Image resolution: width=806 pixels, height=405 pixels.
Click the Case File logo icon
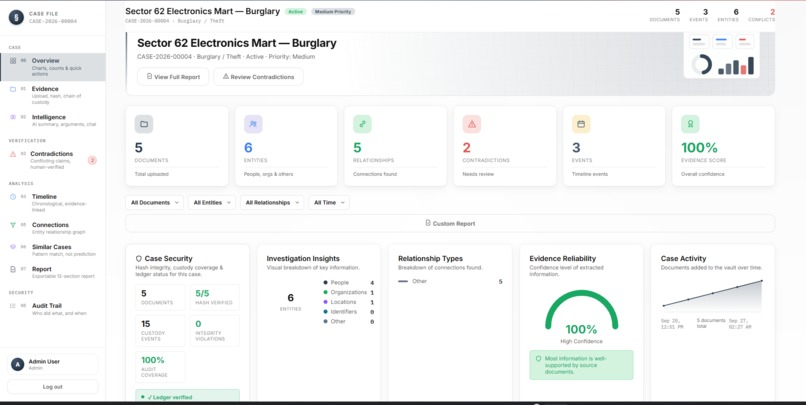tap(16, 17)
